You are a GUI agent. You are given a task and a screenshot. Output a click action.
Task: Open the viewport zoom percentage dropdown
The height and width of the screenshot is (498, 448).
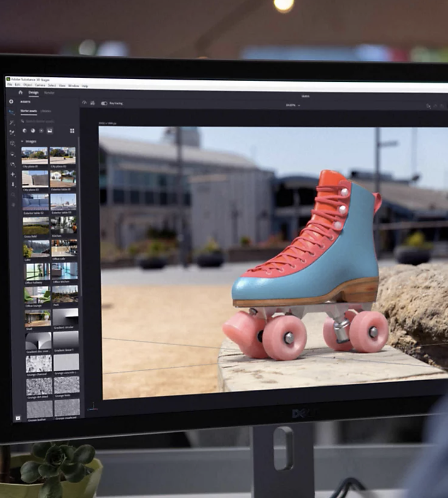coord(293,105)
